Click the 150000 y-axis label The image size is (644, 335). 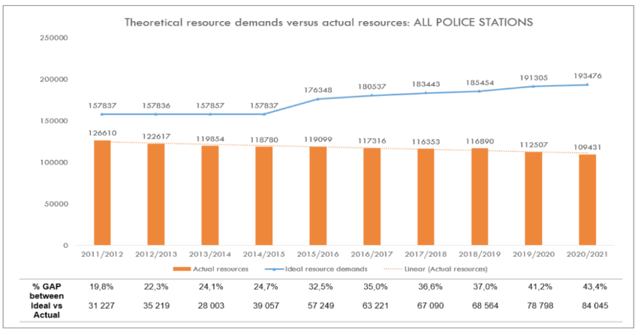tap(54, 121)
